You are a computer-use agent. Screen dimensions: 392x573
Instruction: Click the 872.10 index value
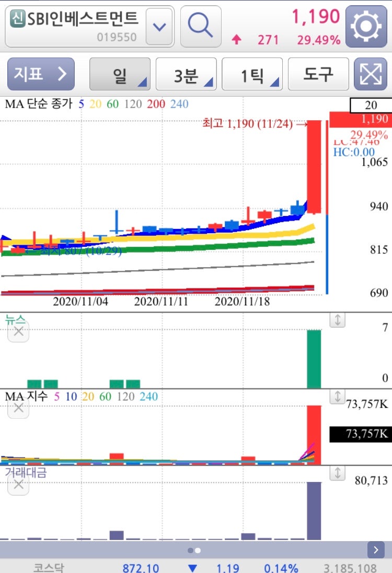(141, 568)
